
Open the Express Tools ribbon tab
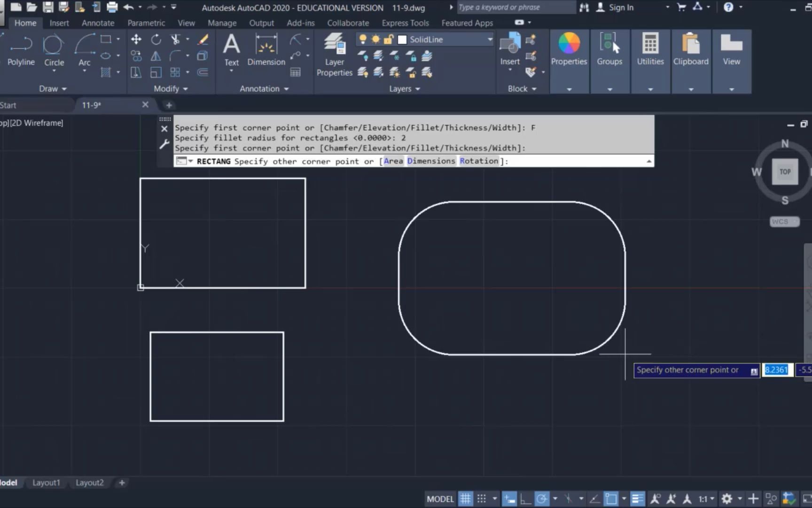(405, 23)
